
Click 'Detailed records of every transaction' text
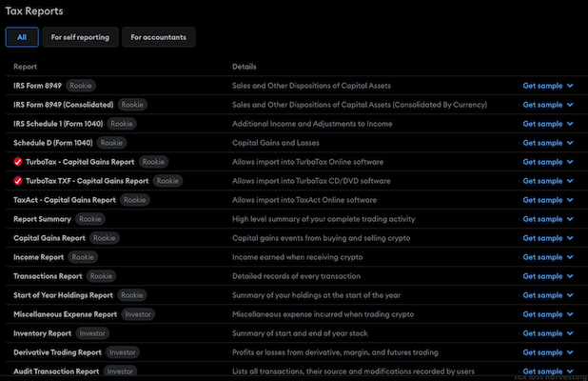(296, 276)
